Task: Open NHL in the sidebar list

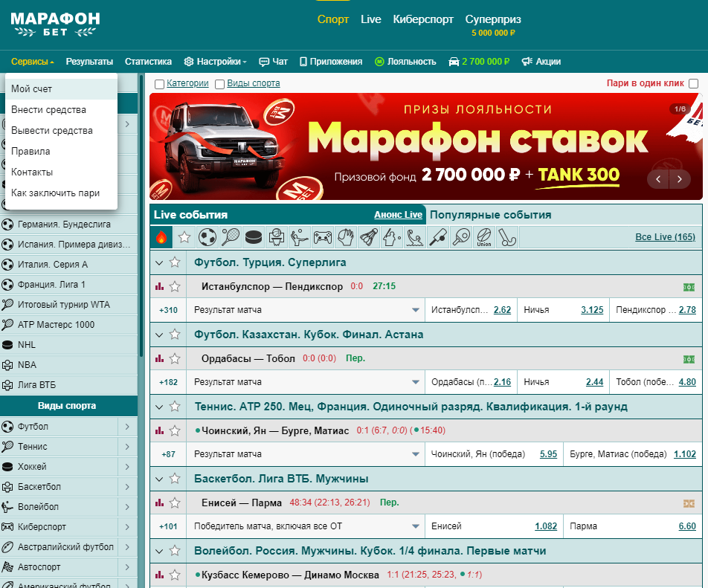Action: pos(68,345)
